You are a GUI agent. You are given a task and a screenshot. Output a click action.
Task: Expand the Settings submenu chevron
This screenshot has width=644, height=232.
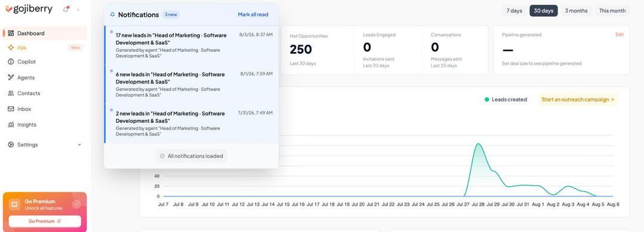pos(79,144)
